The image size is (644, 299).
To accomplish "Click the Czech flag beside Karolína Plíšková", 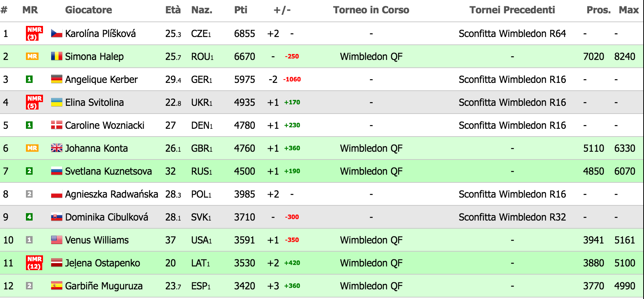I will click(x=56, y=33).
